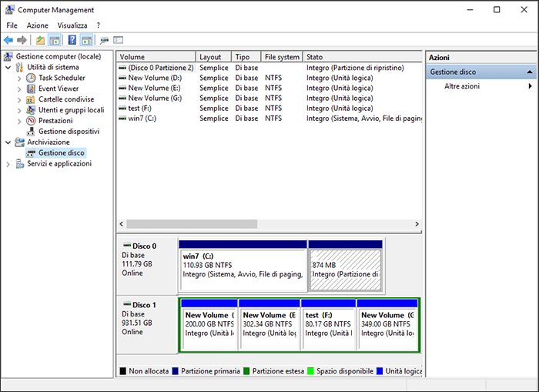Click the blue Help question mark icon
The width and height of the screenshot is (539, 392).
[x=72, y=40]
